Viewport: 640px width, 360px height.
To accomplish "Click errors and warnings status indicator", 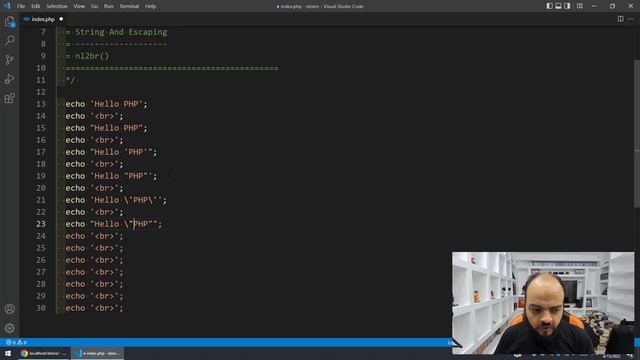I will (16, 342).
